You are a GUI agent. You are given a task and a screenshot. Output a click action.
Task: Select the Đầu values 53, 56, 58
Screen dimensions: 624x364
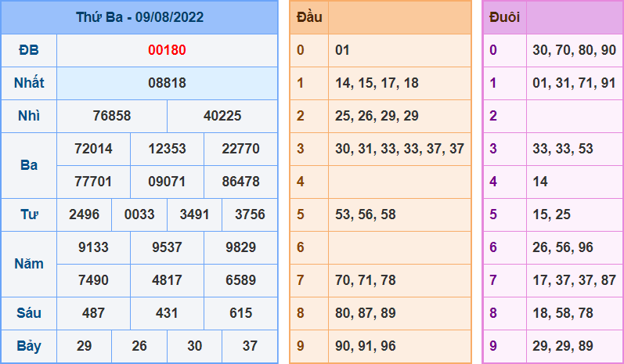pos(366,214)
